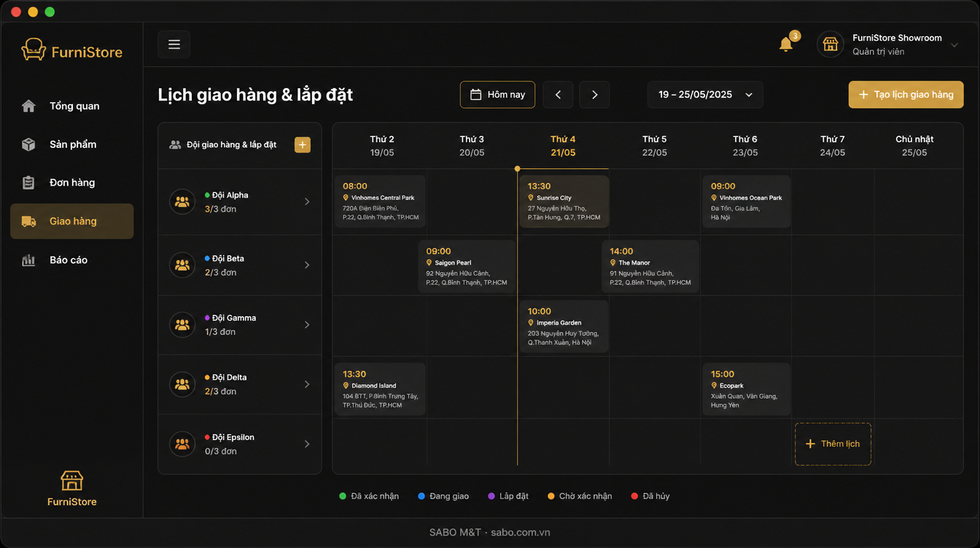Click the Đội Beta team avatar
The image size is (980, 548).
pos(182,265)
